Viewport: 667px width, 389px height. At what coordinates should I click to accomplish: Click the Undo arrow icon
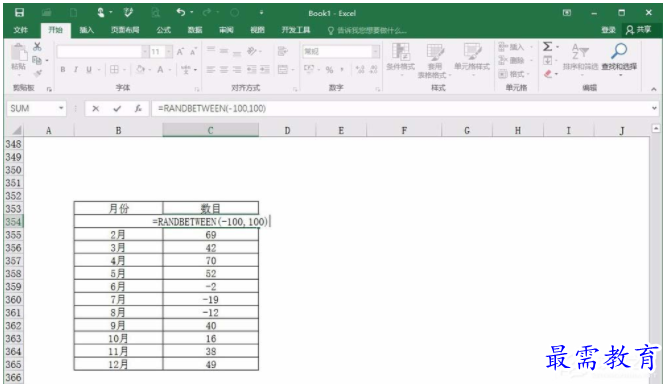[x=181, y=12]
